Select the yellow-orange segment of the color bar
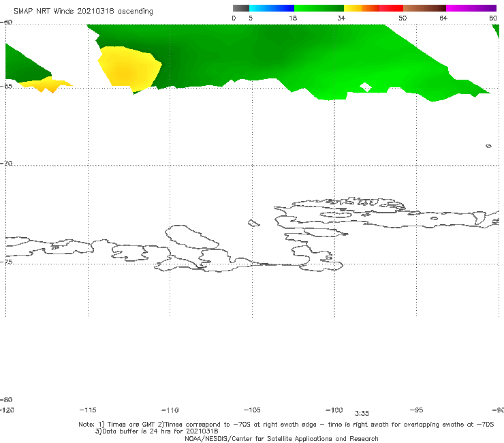504x443 pixels. tap(362, 8)
